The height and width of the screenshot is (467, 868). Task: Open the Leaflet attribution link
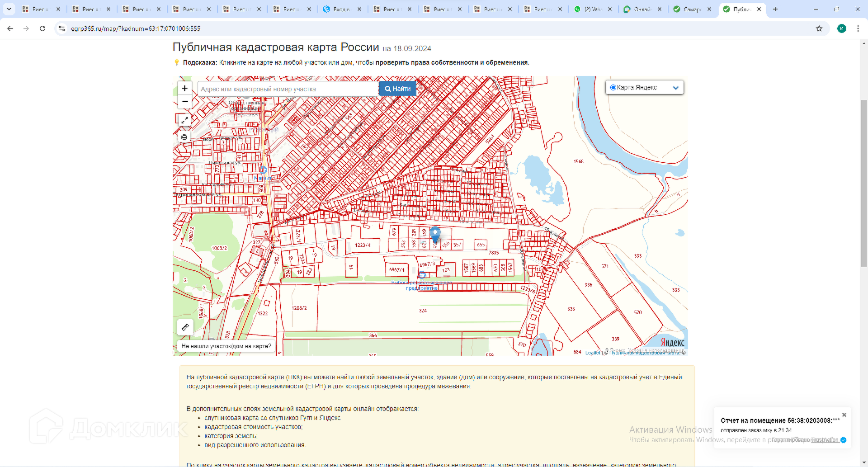tap(593, 353)
